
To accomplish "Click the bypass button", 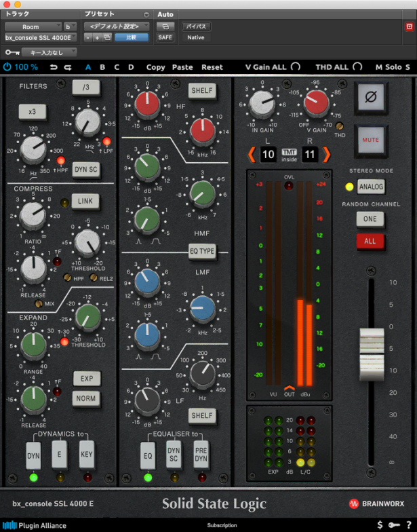I will 196,26.
